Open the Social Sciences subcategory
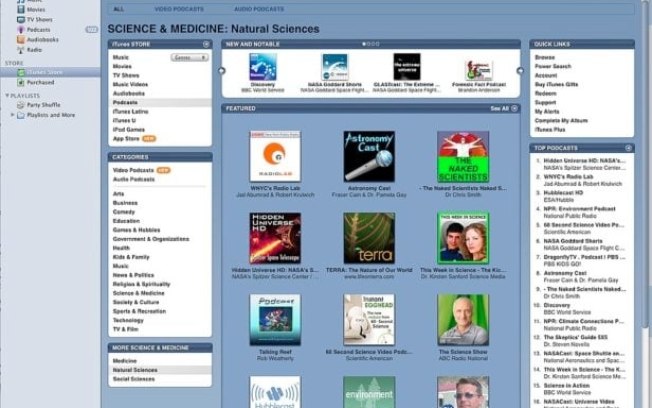The image size is (652, 408). (x=133, y=379)
